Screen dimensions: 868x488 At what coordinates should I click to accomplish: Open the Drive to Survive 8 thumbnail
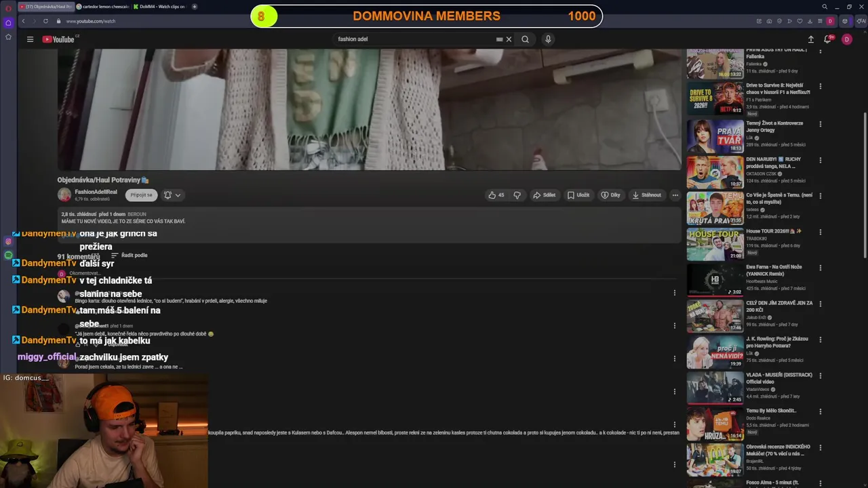click(x=715, y=98)
